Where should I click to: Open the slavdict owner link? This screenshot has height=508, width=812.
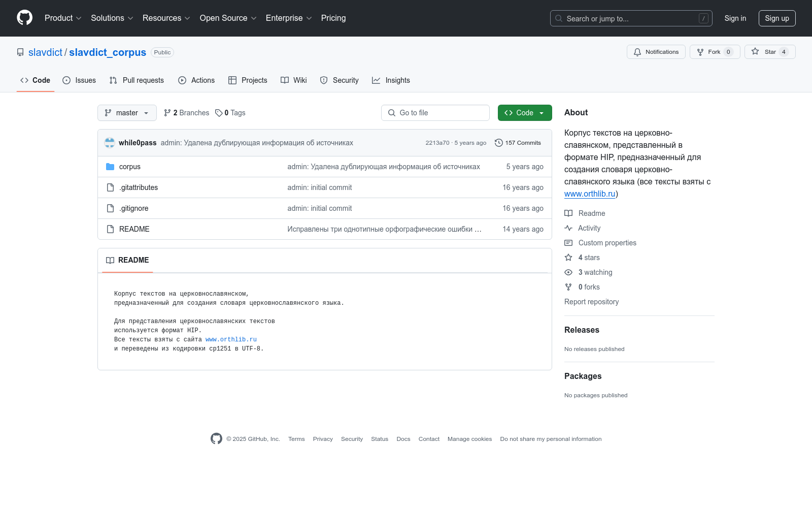[x=45, y=52]
